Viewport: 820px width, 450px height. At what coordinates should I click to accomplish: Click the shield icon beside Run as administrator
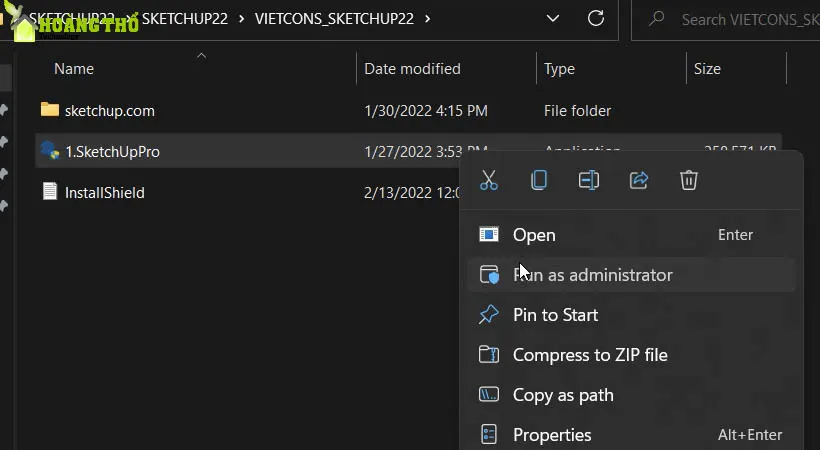(488, 275)
